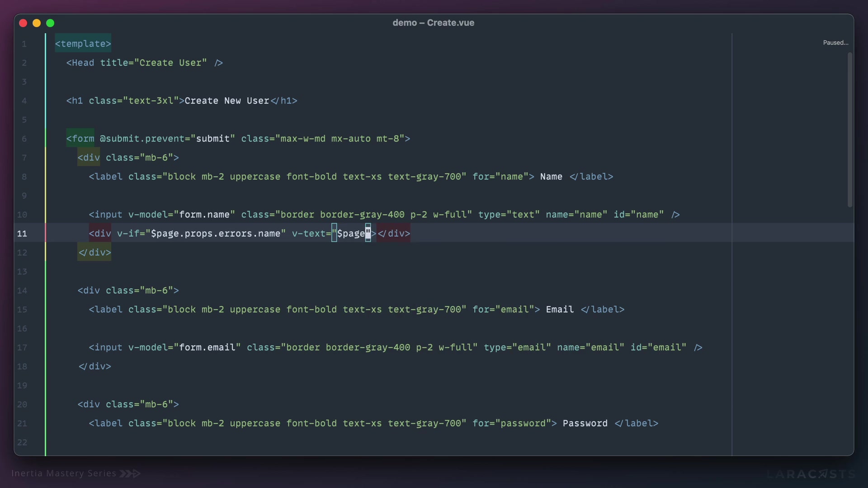The width and height of the screenshot is (868, 488).
Task: Click the red close window button
Action: click(x=23, y=23)
